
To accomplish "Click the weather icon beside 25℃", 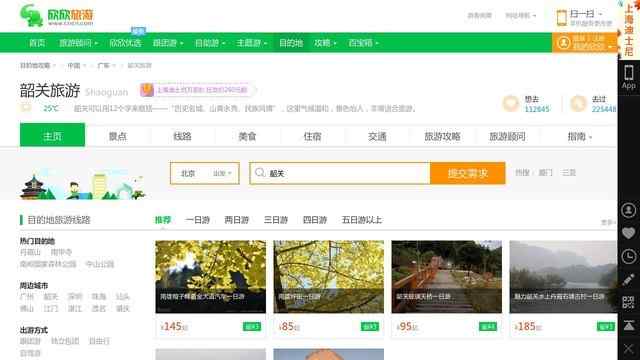I will tap(26, 108).
